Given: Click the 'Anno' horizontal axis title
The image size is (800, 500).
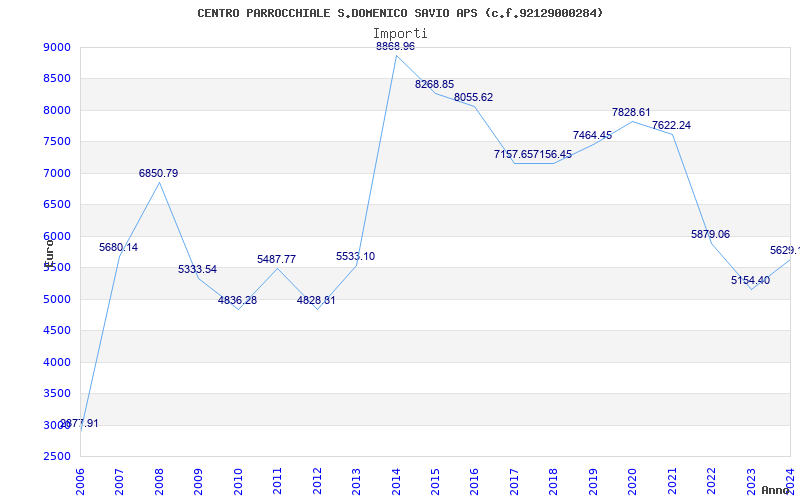Looking at the screenshot, I should 775,490.
